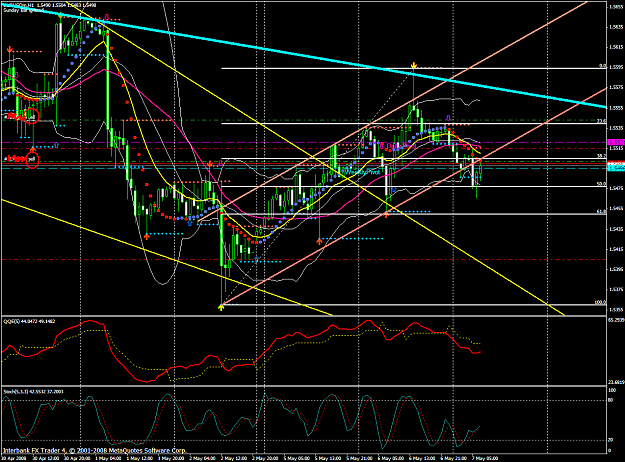
Task: Select the 'Weekly Pivot' label on the chart
Action: pyautogui.click(x=362, y=172)
